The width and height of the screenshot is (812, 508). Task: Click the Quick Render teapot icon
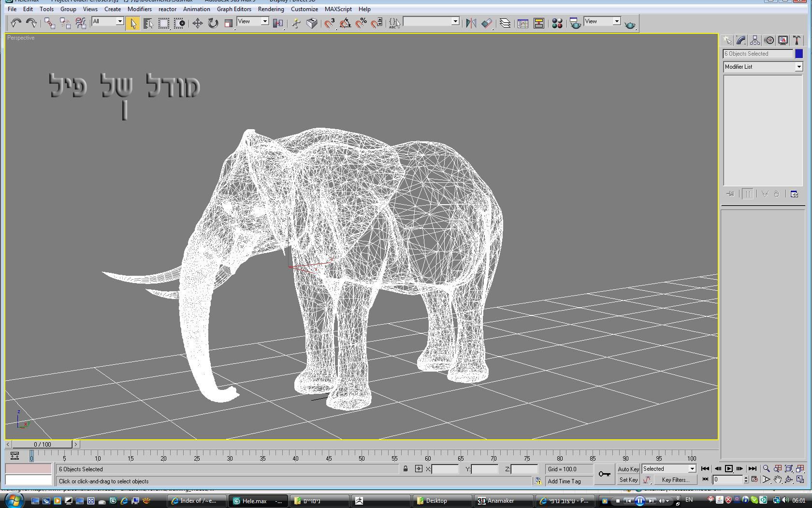click(x=630, y=25)
